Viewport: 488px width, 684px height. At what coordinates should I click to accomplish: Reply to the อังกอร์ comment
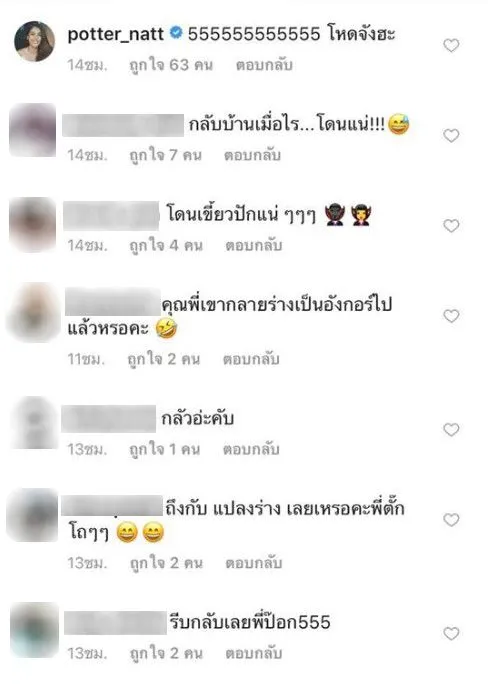[251, 359]
